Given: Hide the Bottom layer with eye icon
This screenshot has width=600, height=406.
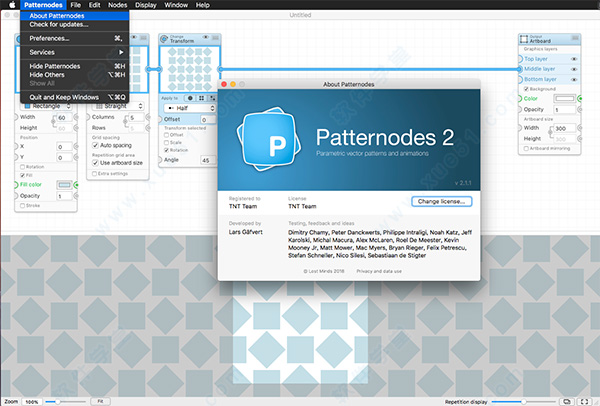Looking at the screenshot, I should pyautogui.click(x=574, y=80).
